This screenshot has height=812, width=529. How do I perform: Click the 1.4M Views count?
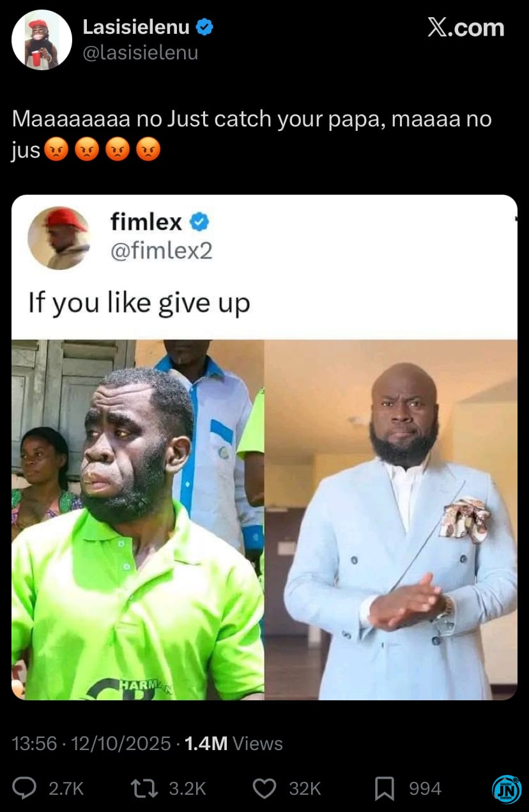(x=233, y=744)
